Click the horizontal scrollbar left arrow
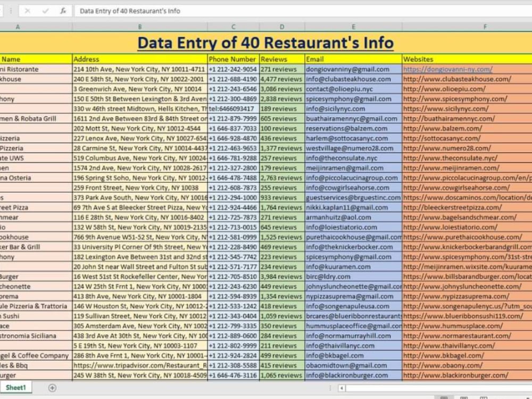 [x=342, y=388]
